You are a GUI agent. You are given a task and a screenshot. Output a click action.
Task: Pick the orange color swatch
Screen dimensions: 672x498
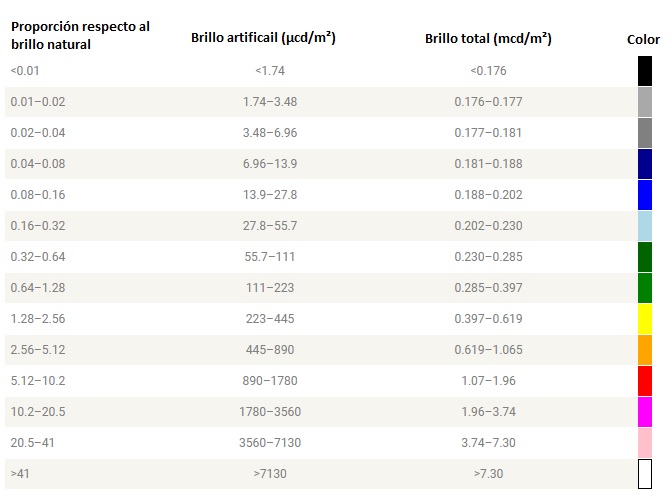645,350
